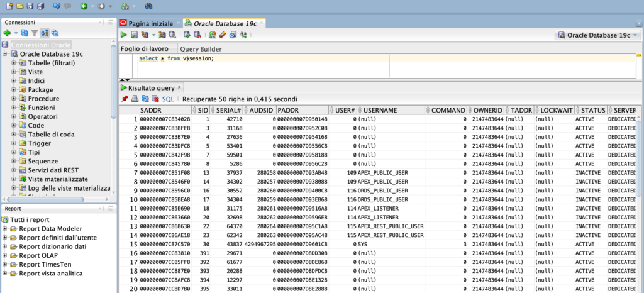Image resolution: width=644 pixels, height=293 pixels.
Task: Select the Foglio di lavoro tab
Action: (144, 49)
